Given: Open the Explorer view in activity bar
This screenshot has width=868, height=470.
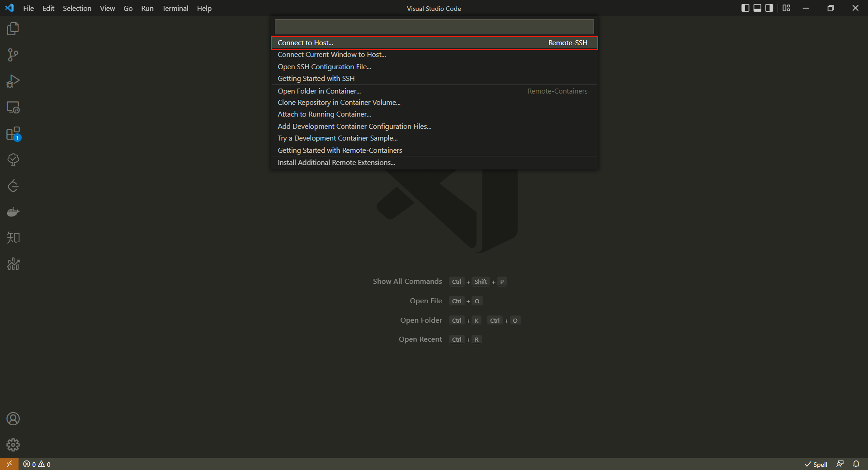Looking at the screenshot, I should (13, 29).
